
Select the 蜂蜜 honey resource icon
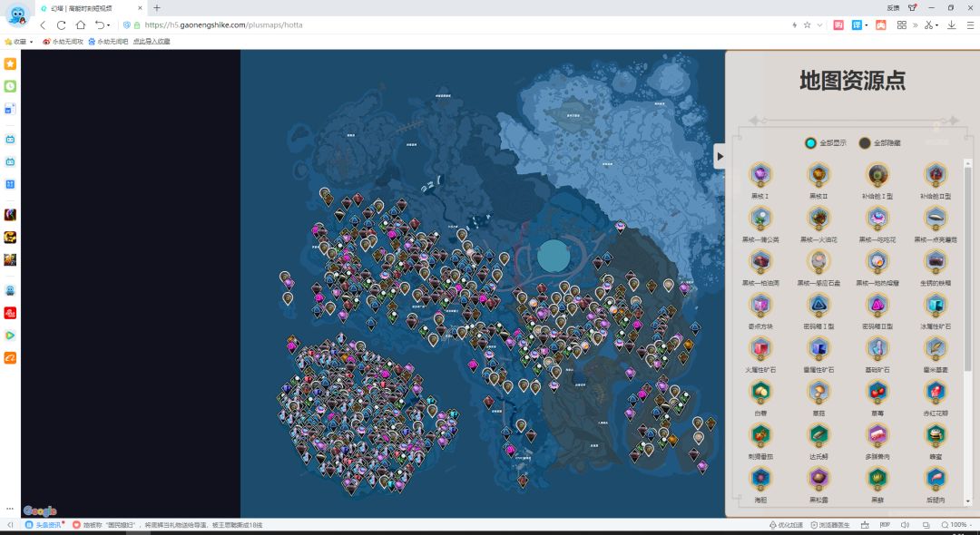tap(936, 434)
